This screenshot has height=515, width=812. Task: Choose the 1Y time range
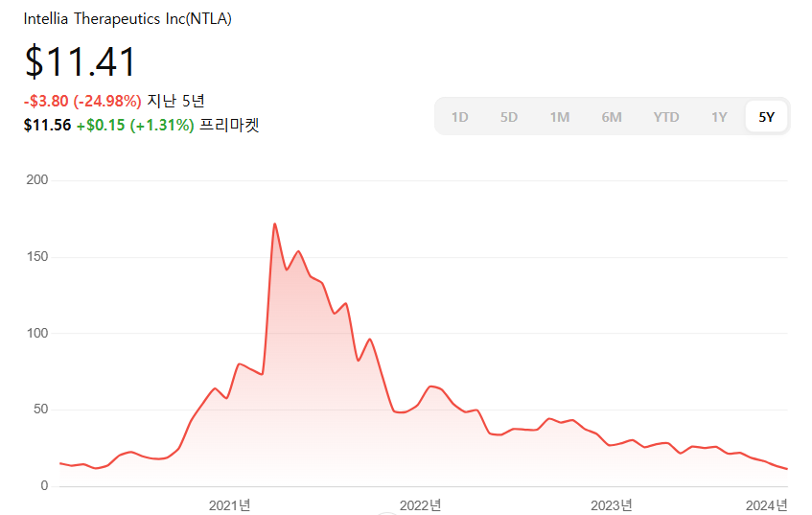(719, 117)
